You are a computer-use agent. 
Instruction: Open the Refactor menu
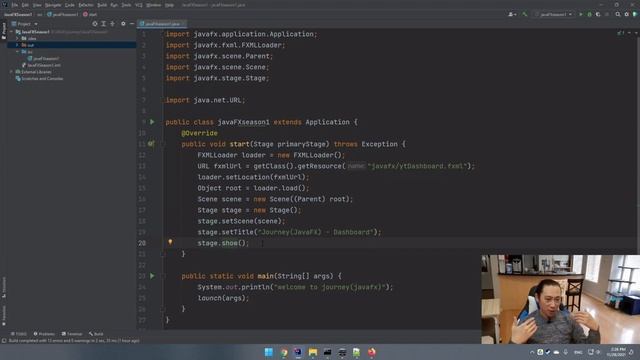tap(86, 5)
